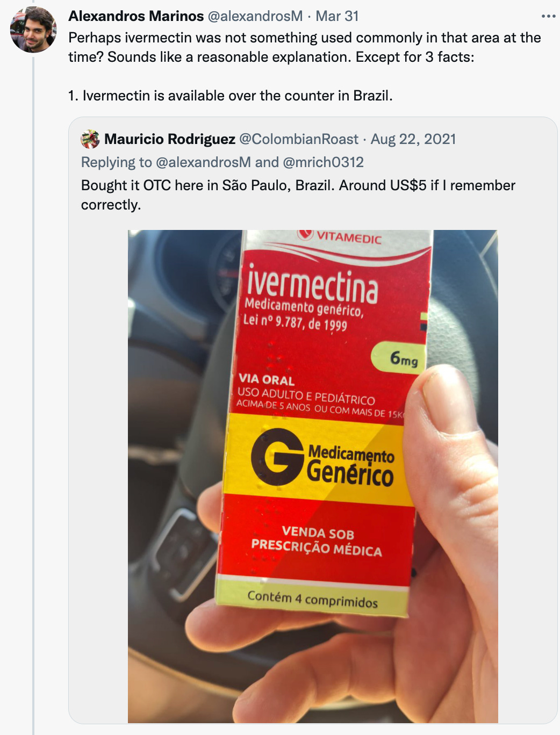The image size is (560, 735).
Task: Open the ivermectina box photo
Action: [x=313, y=477]
